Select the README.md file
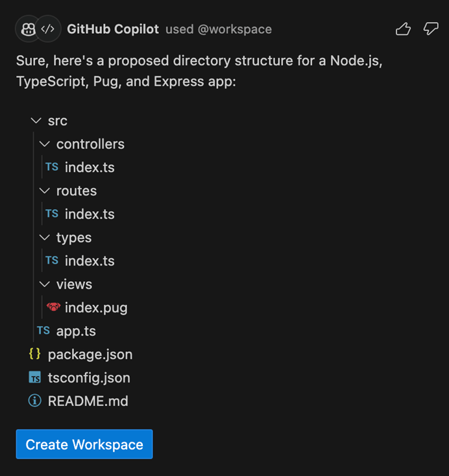Viewport: 449px width, 476px height. (x=88, y=401)
